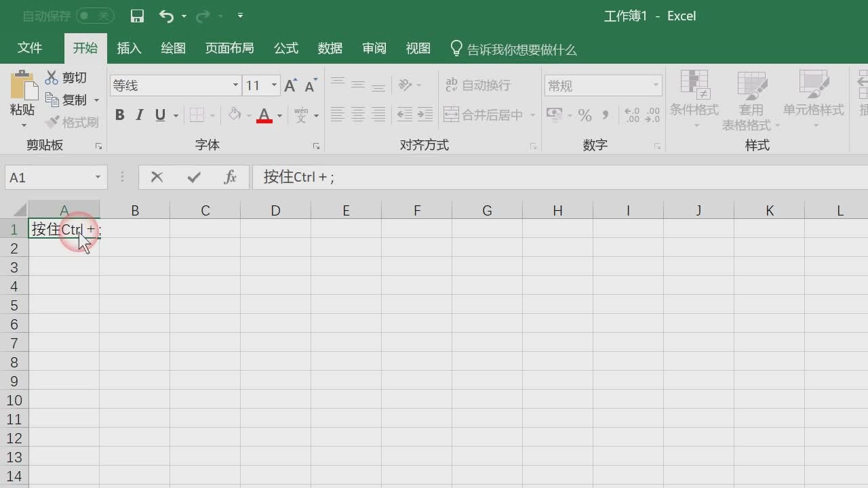The width and height of the screenshot is (868, 488).
Task: Switch to the 数据 (Data) tab
Action: click(x=330, y=48)
